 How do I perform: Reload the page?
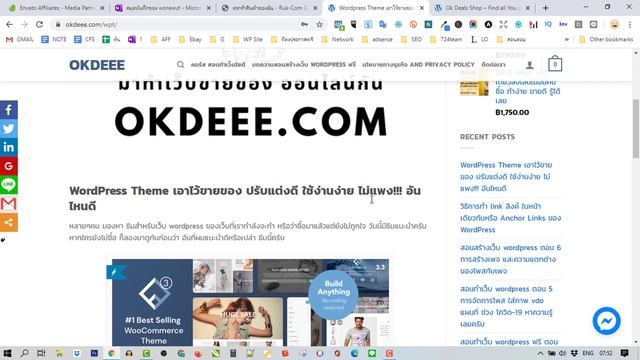(39, 24)
